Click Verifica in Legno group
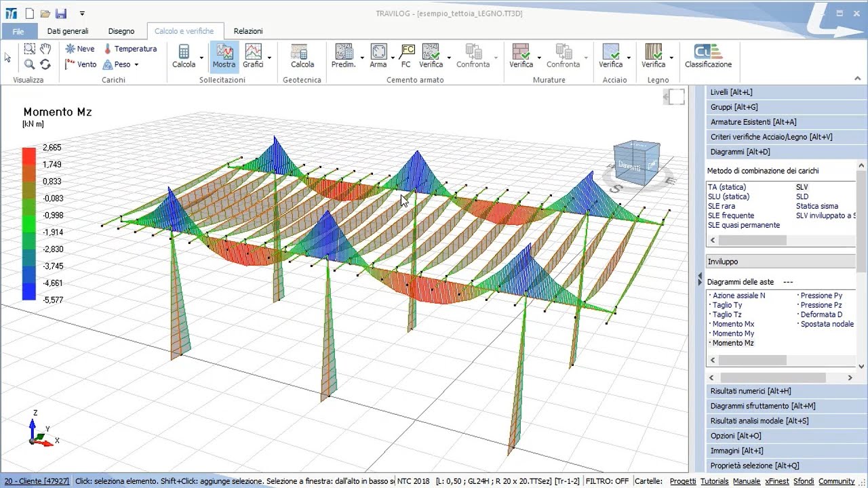Viewport: 868px width, 488px height. 654,56
